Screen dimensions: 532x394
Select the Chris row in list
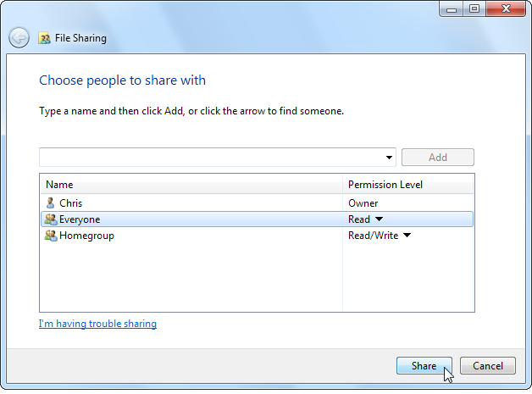71,203
